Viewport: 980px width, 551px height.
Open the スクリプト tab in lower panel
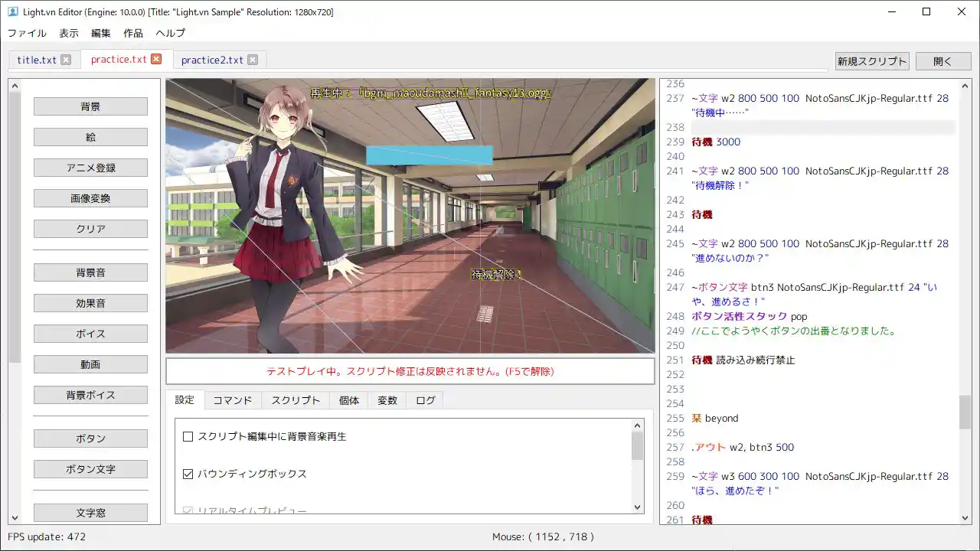pyautogui.click(x=296, y=400)
